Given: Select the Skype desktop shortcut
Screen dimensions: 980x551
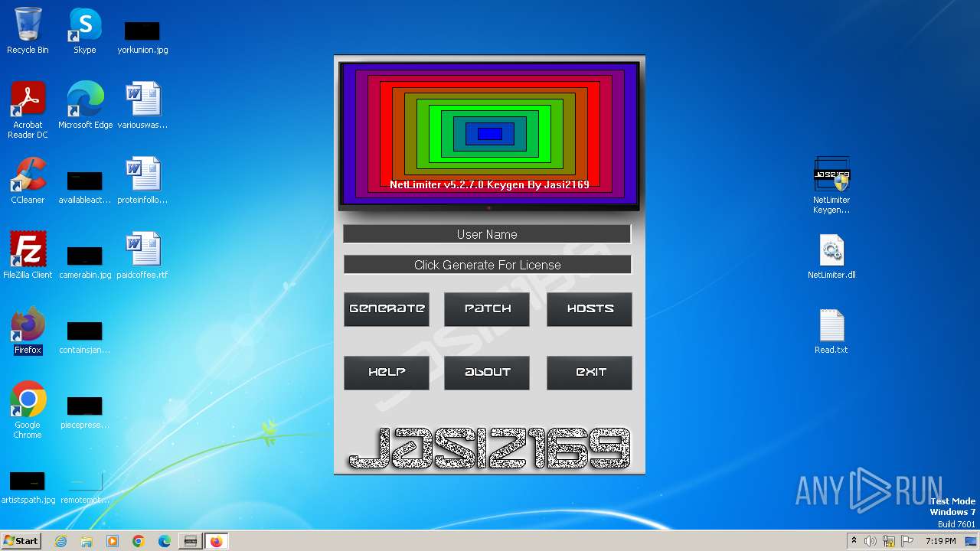Looking at the screenshot, I should (85, 31).
